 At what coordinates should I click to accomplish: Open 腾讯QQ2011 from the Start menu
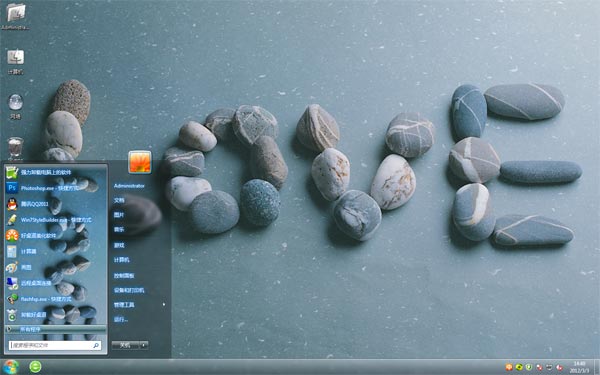coord(56,204)
